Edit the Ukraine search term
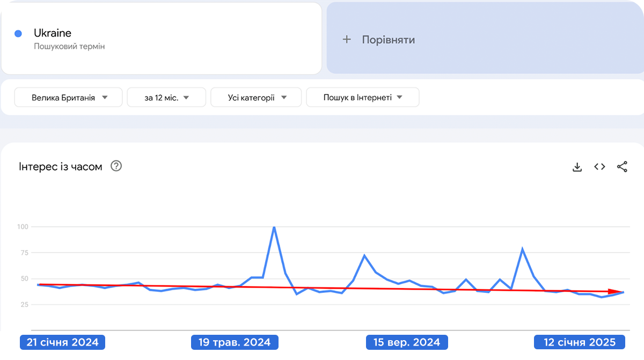Screen dimensions: 644x360 53,33
